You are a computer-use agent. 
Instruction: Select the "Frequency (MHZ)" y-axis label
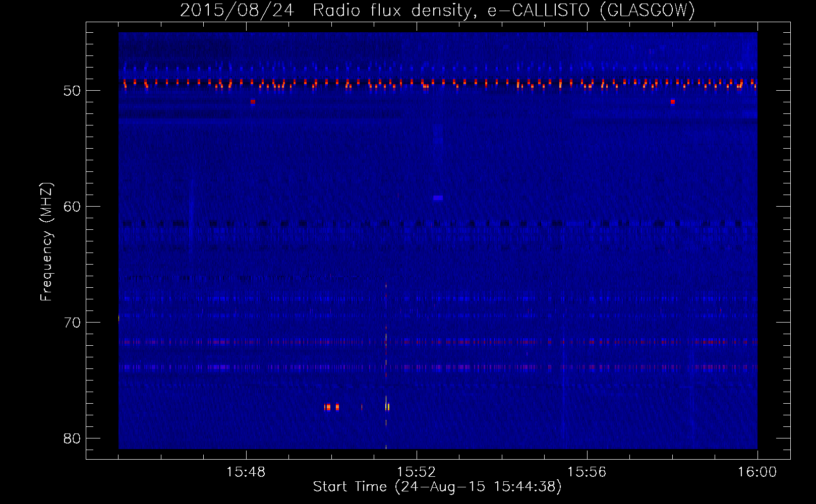coord(46,242)
